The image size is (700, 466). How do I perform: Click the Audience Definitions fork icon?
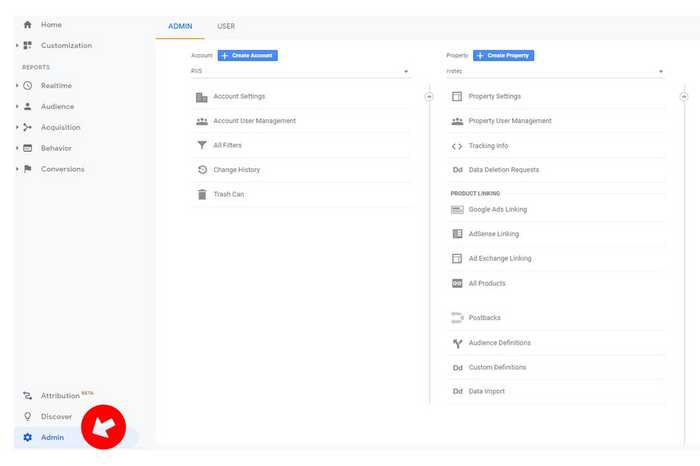pyautogui.click(x=457, y=343)
